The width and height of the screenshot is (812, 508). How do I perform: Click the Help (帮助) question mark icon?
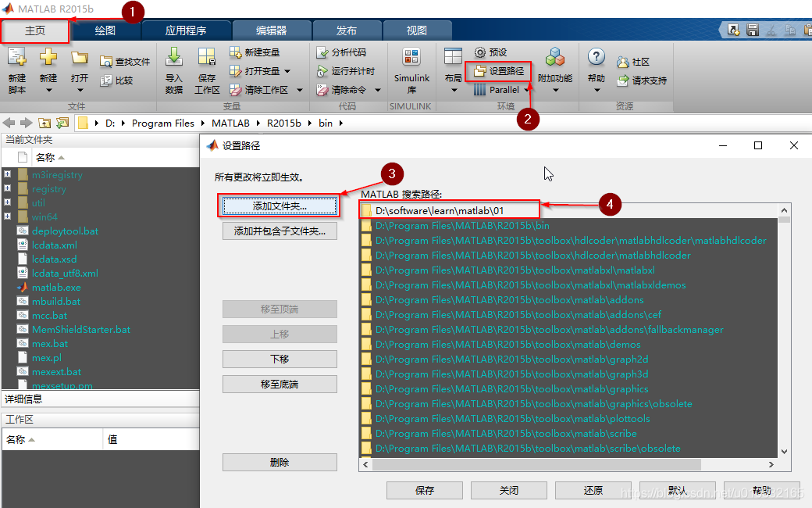(x=596, y=56)
